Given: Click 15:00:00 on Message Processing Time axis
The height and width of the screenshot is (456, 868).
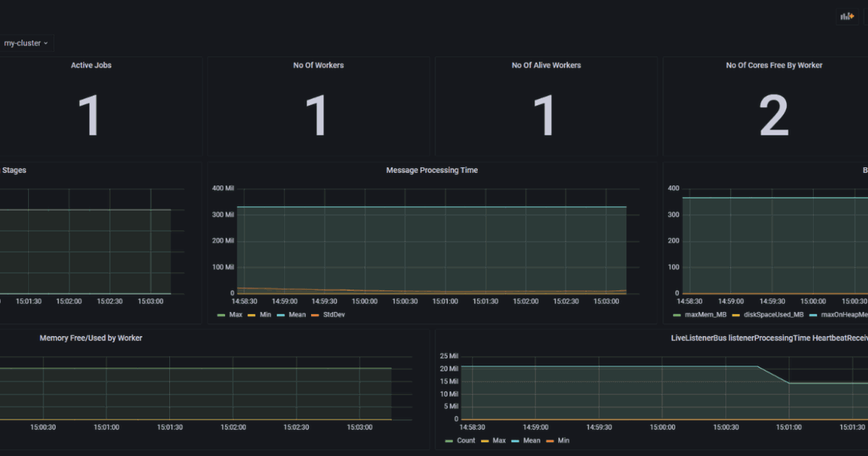Looking at the screenshot, I should tap(365, 300).
